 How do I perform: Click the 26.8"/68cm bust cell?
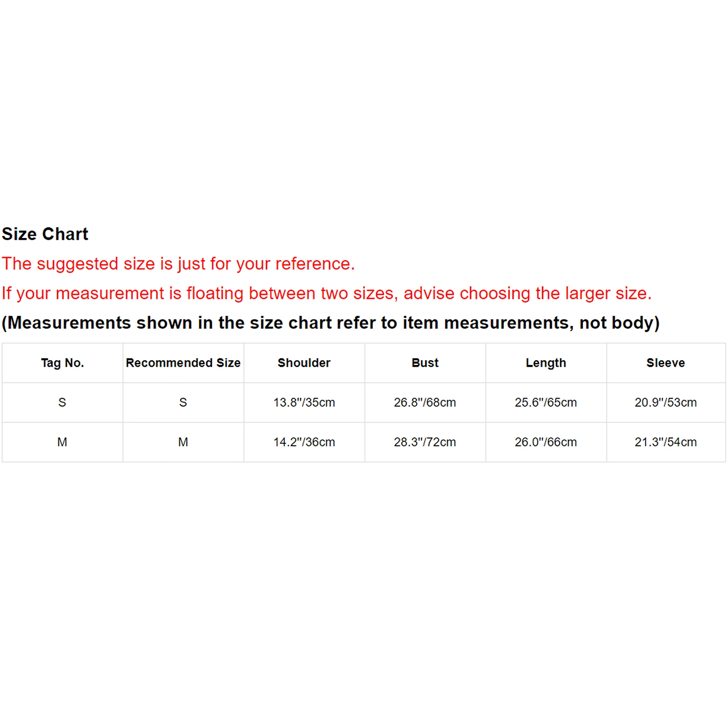point(425,403)
